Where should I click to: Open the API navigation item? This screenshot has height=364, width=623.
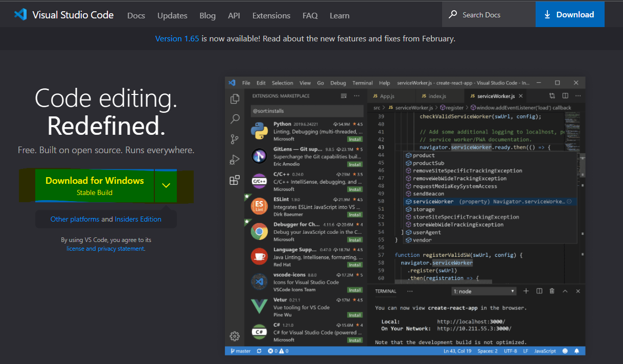[234, 16]
